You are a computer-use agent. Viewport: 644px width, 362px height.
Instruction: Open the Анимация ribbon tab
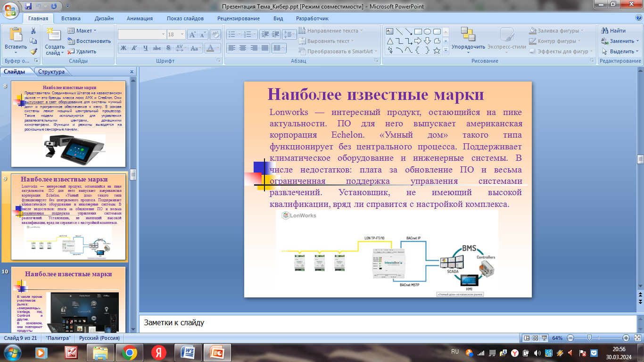pos(140,18)
